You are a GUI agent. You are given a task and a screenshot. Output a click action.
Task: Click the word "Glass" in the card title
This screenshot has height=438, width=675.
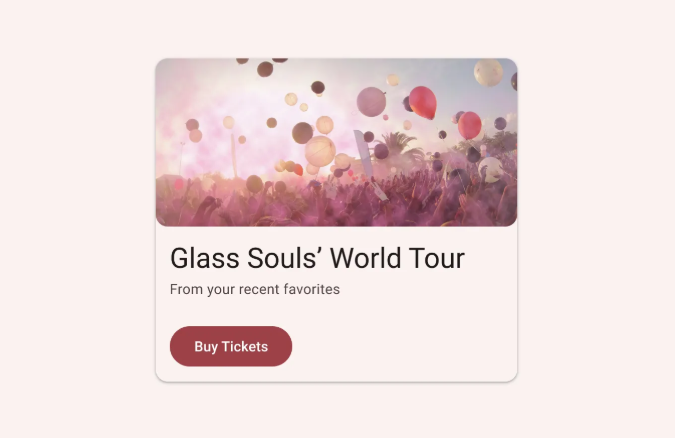click(x=204, y=258)
